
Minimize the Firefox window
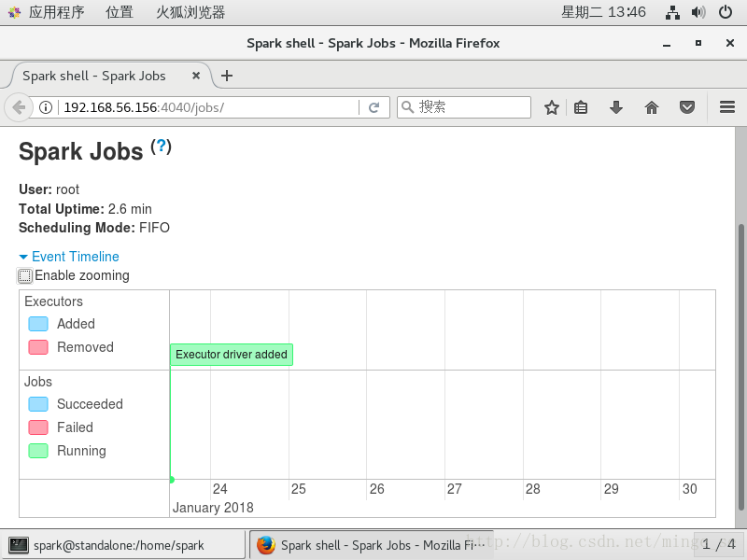(x=667, y=44)
